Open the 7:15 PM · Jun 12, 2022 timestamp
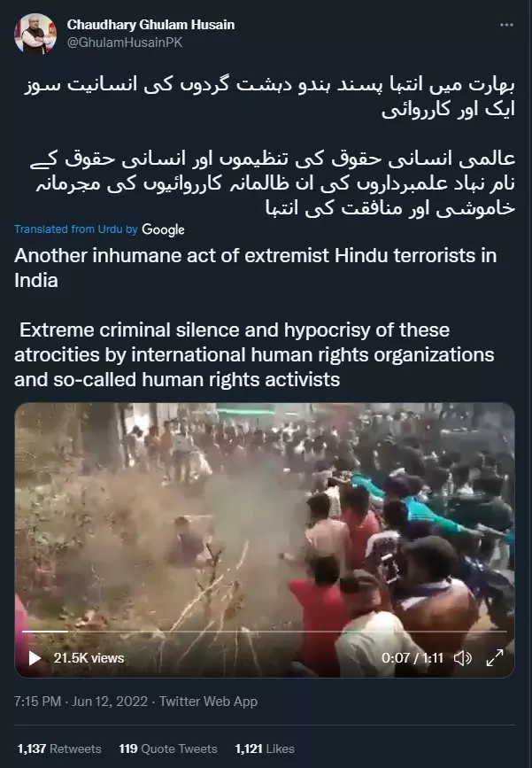 tap(81, 702)
